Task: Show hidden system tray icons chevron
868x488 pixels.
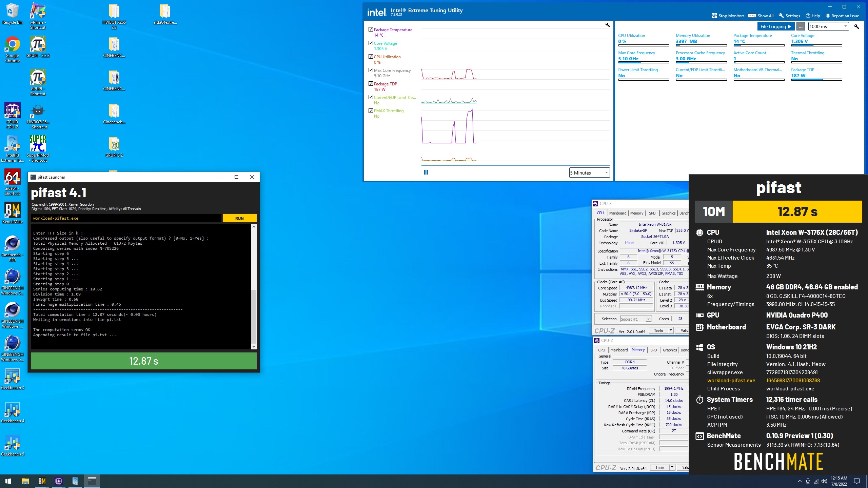Action: pos(800,481)
